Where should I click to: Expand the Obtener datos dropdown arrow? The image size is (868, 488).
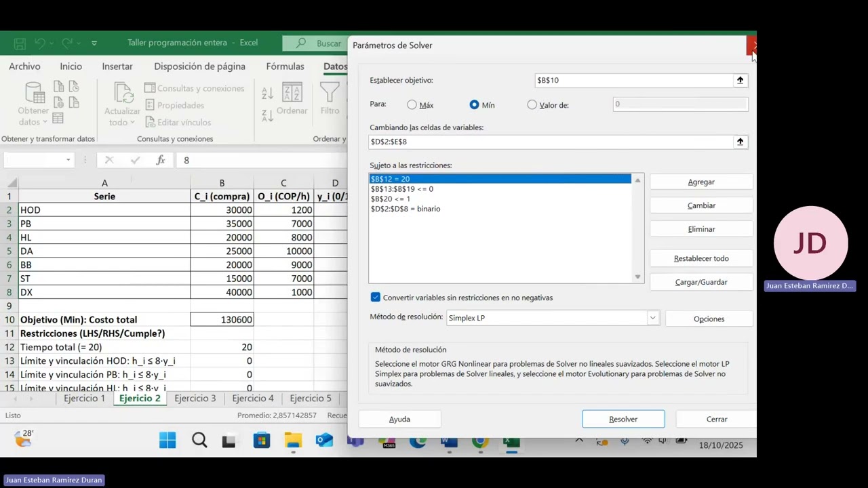[x=45, y=122]
